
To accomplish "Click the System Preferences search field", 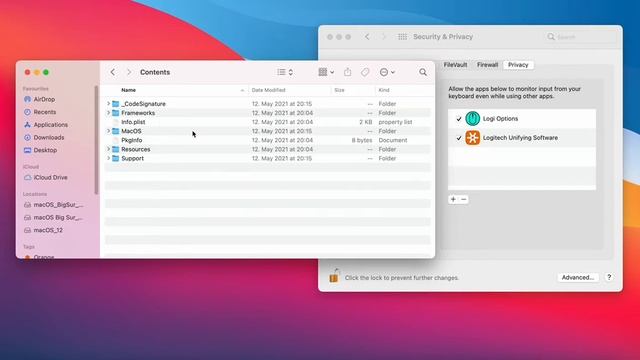I will pos(580,37).
